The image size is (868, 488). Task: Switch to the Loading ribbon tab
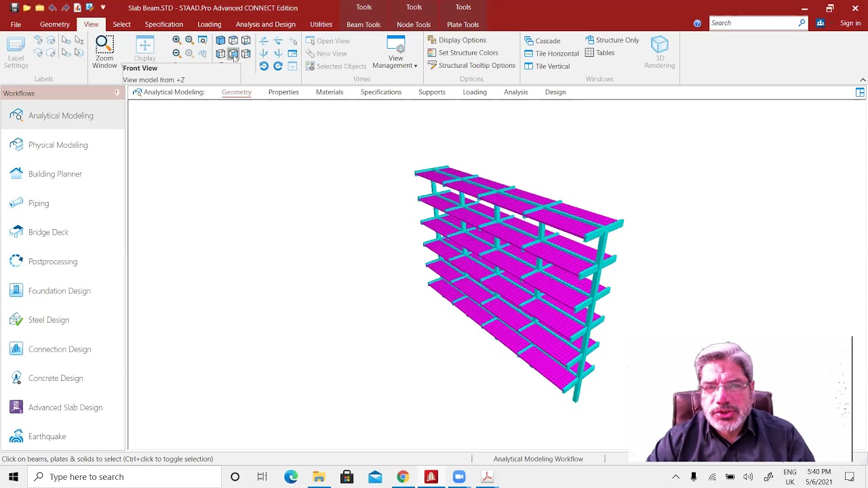point(209,24)
